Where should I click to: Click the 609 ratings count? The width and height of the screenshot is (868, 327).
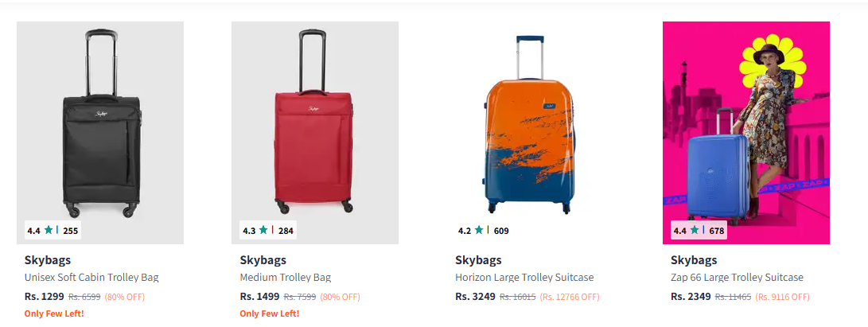point(500,231)
